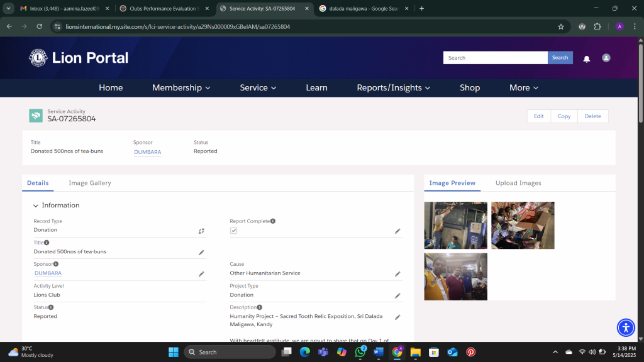Image resolution: width=644 pixels, height=362 pixels.
Task: Edit Report Complete with pencil icon
Action: (397, 231)
